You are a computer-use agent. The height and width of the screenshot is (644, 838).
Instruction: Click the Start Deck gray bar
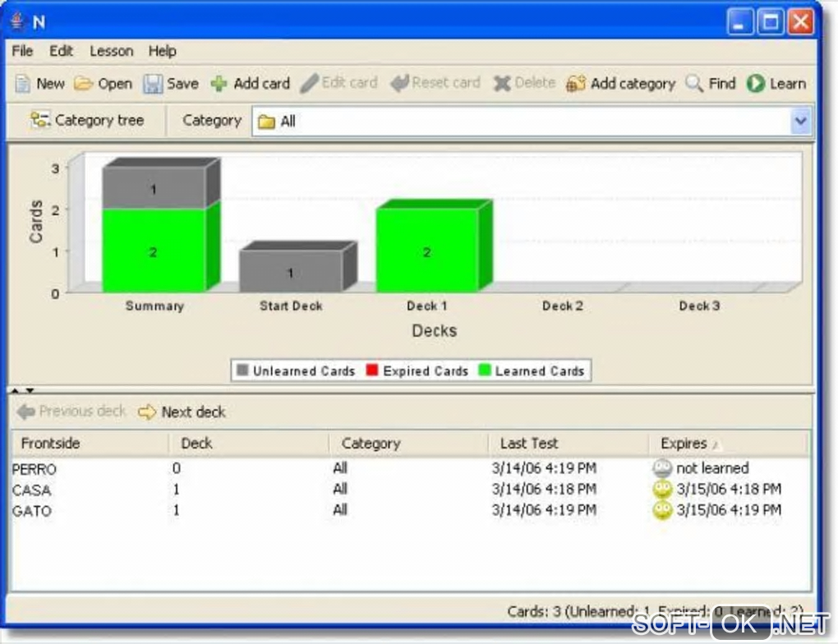291,272
